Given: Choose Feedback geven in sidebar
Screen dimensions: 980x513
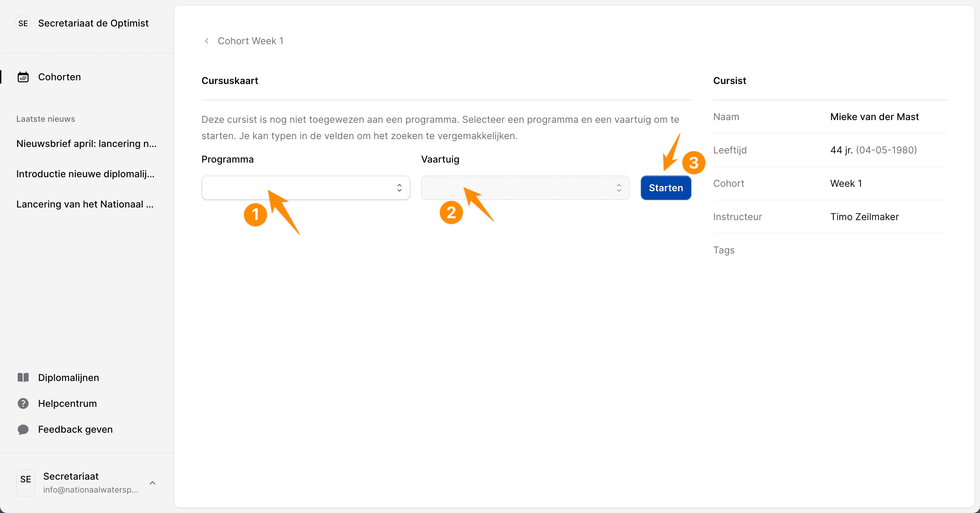Looking at the screenshot, I should point(75,429).
